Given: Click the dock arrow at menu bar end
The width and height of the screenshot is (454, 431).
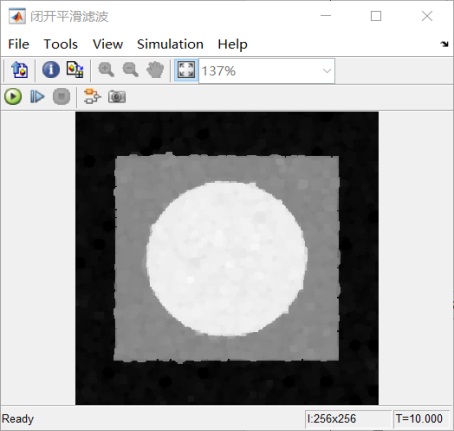Looking at the screenshot, I should 444,44.
